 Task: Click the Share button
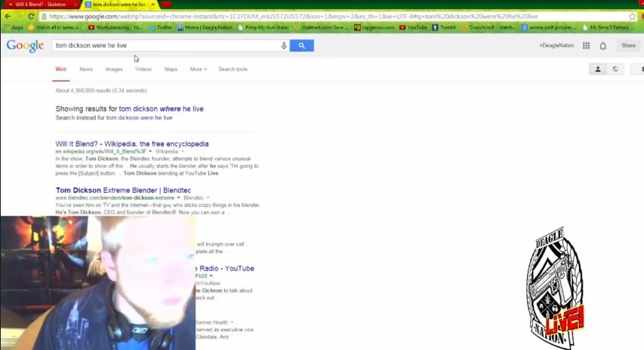pyautogui.click(x=628, y=45)
